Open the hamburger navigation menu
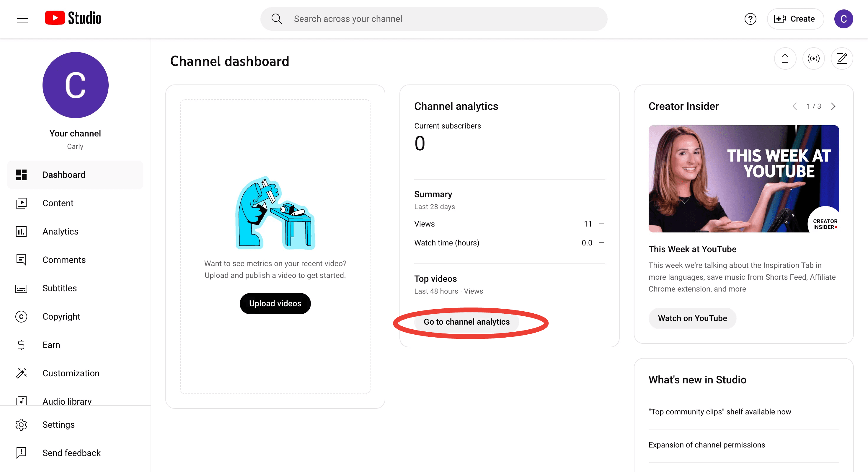868x472 pixels. 22,19
